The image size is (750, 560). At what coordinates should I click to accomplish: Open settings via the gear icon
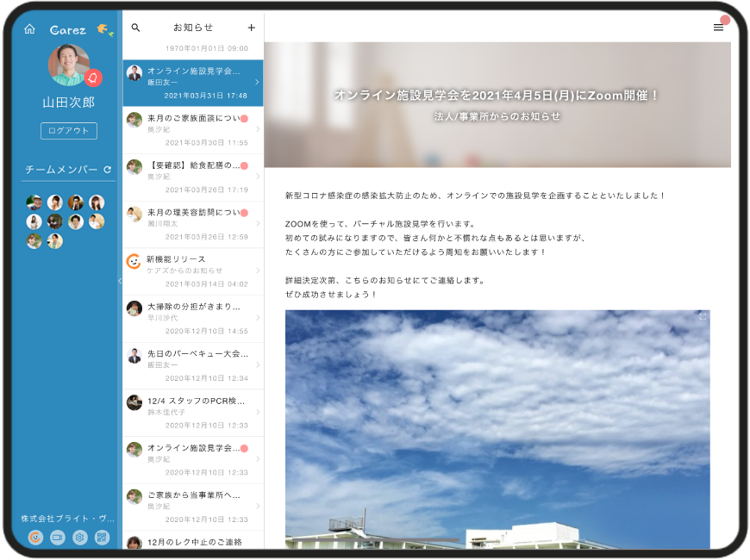coord(79,538)
